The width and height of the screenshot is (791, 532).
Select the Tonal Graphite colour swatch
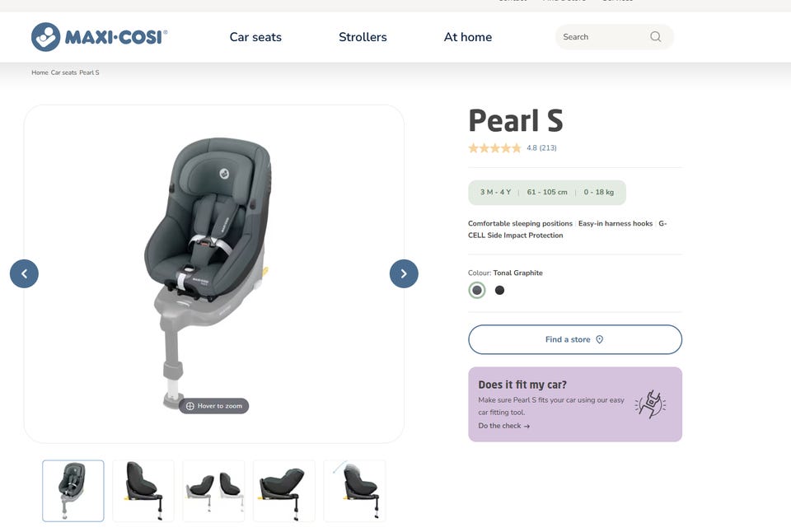pos(477,291)
